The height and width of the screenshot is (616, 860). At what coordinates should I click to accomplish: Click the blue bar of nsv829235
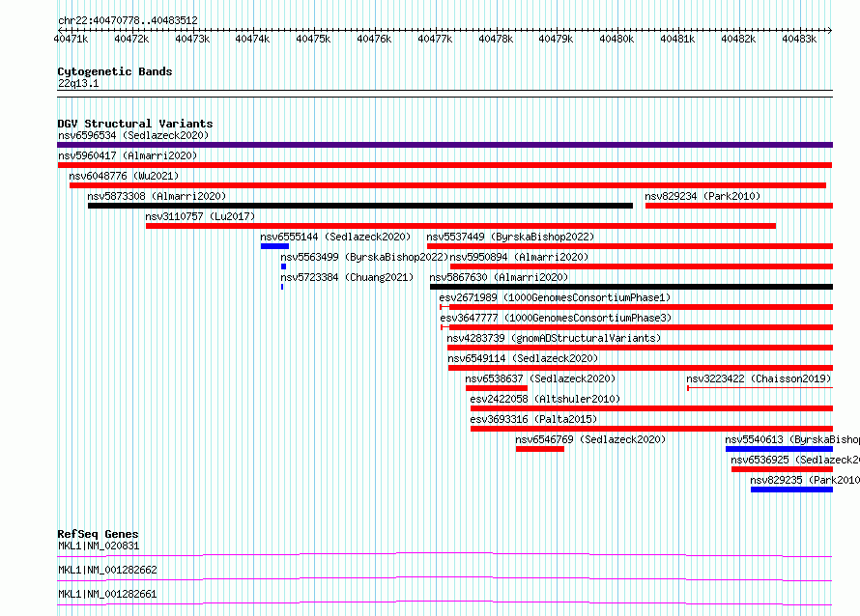pos(792,490)
